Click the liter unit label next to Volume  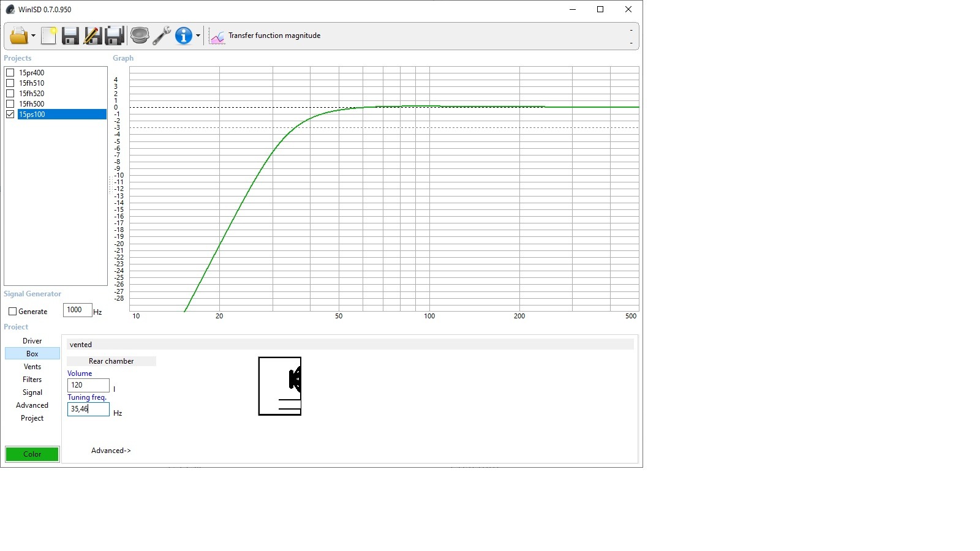click(114, 389)
